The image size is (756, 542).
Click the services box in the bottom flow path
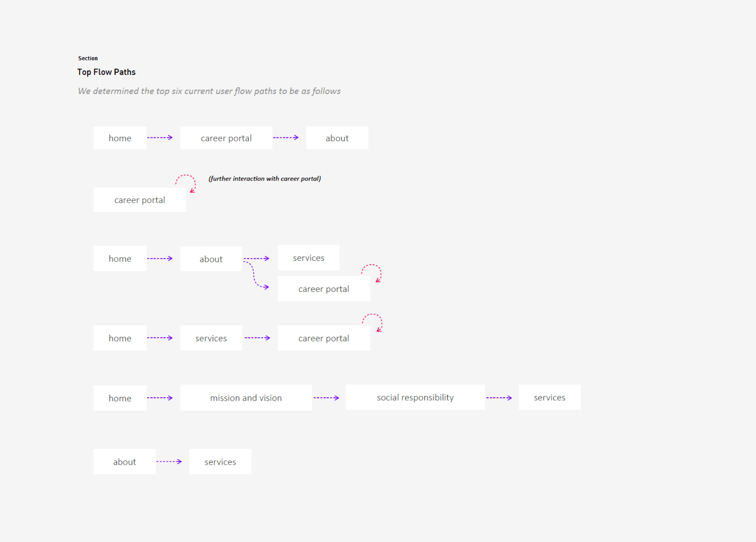pyautogui.click(x=220, y=462)
